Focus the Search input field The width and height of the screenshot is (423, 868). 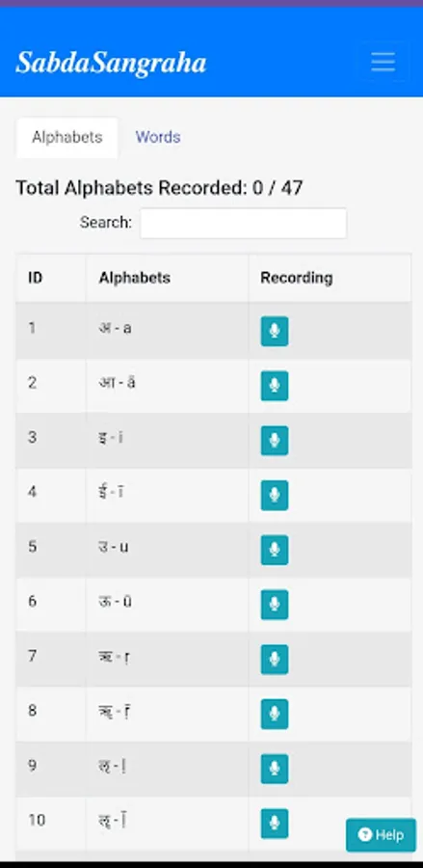[x=243, y=224]
